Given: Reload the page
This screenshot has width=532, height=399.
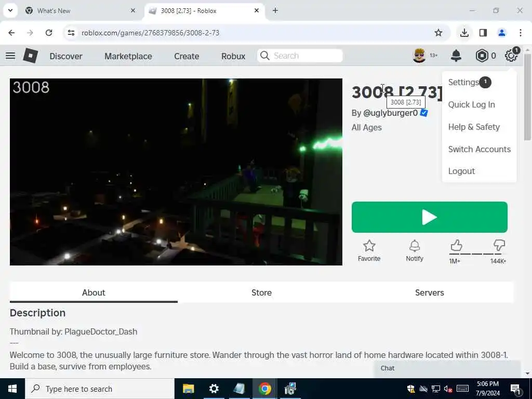Looking at the screenshot, I should pyautogui.click(x=49, y=33).
